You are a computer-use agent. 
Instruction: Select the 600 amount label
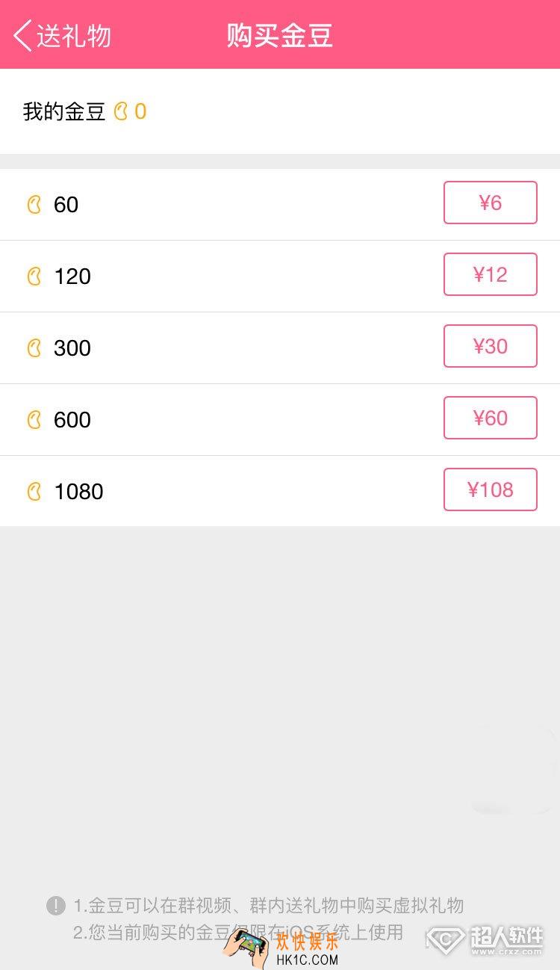72,420
